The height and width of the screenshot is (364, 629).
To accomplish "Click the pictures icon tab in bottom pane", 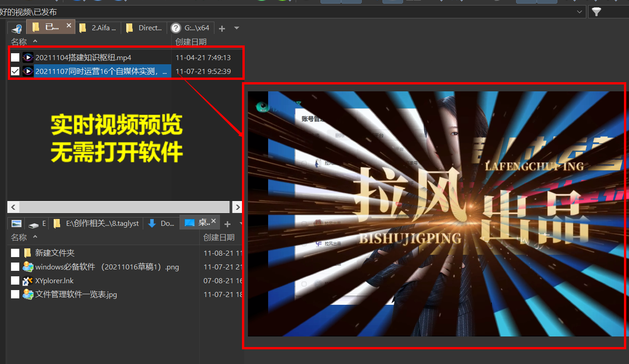I will tap(17, 224).
